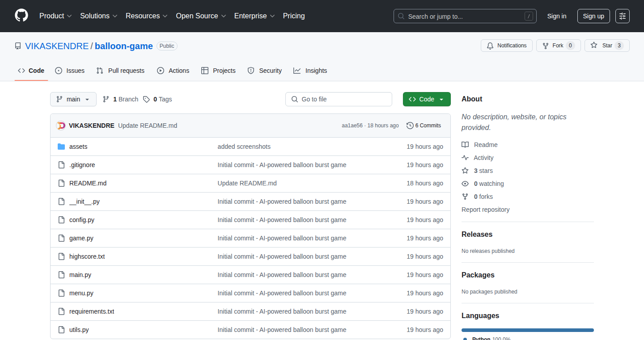This screenshot has height=340, width=644.
Task: Click the utils.py file icon
Action: pos(61,330)
